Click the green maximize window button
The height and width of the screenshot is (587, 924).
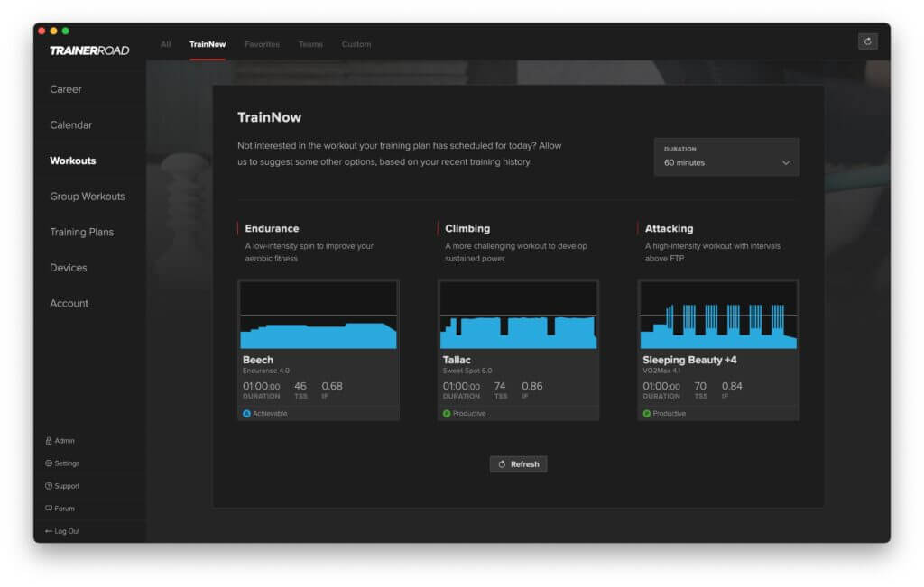65,31
